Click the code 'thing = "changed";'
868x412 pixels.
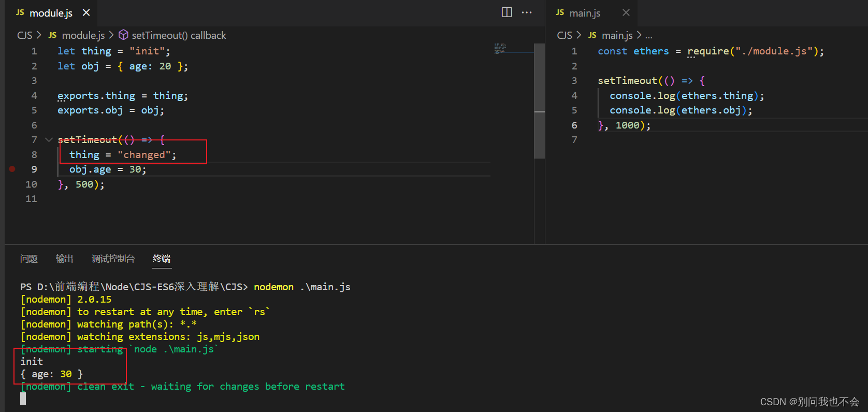tap(123, 155)
